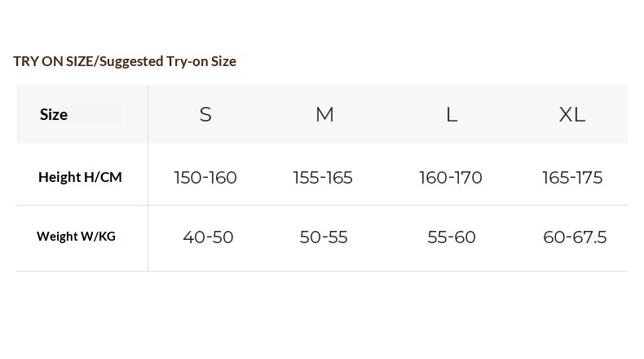Screen dimensions: 644x359
Task: Click the 'TRY ON SIZE' heading text
Action: (54, 61)
